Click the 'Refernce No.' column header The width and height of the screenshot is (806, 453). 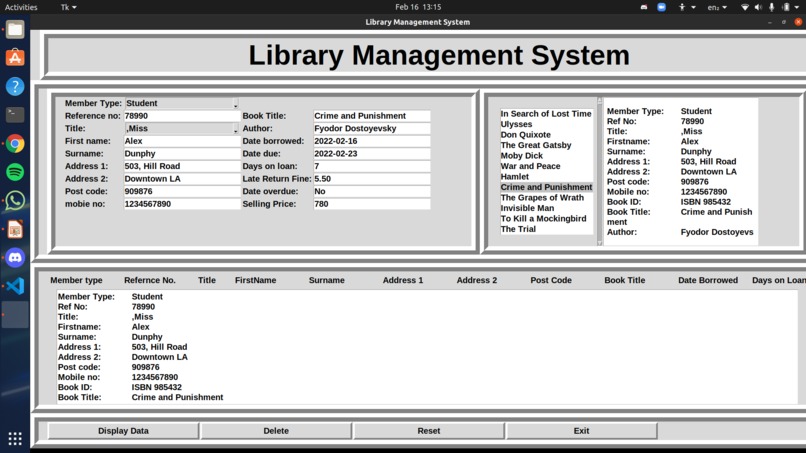pyautogui.click(x=150, y=280)
